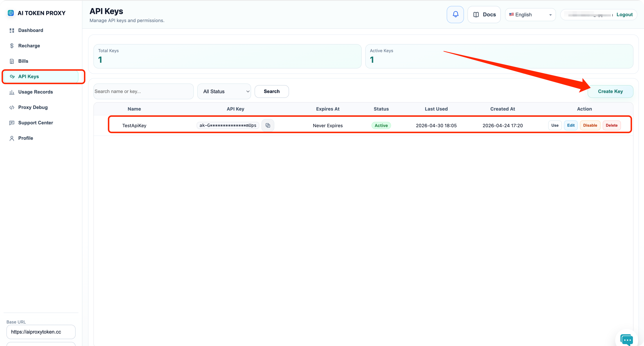Click Disable for TestApiKey
This screenshot has width=644, height=346.
point(590,126)
